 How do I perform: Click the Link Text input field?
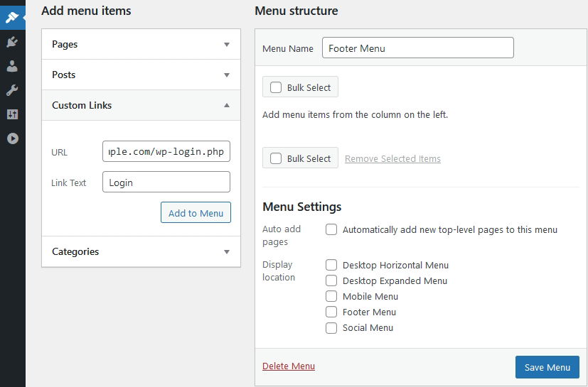point(166,182)
